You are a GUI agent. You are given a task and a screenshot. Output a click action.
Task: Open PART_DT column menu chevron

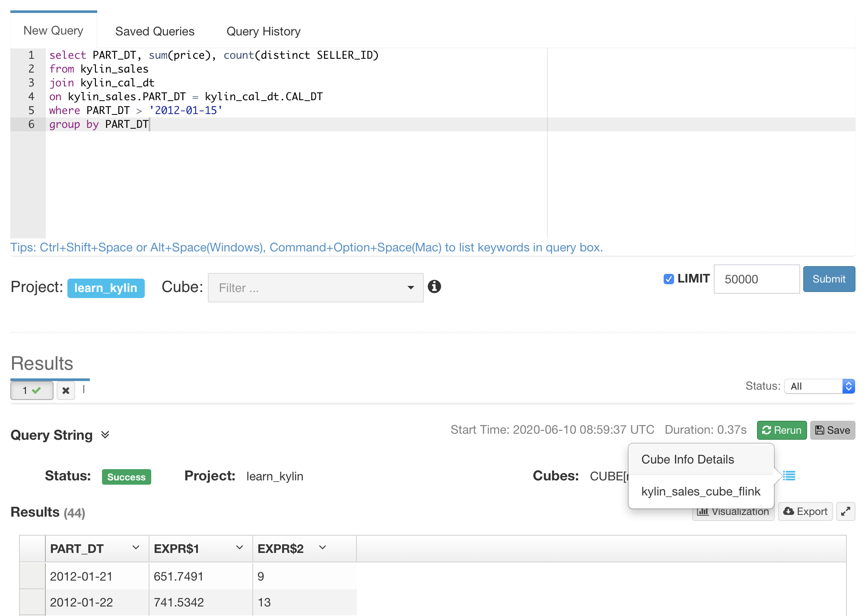click(x=136, y=548)
